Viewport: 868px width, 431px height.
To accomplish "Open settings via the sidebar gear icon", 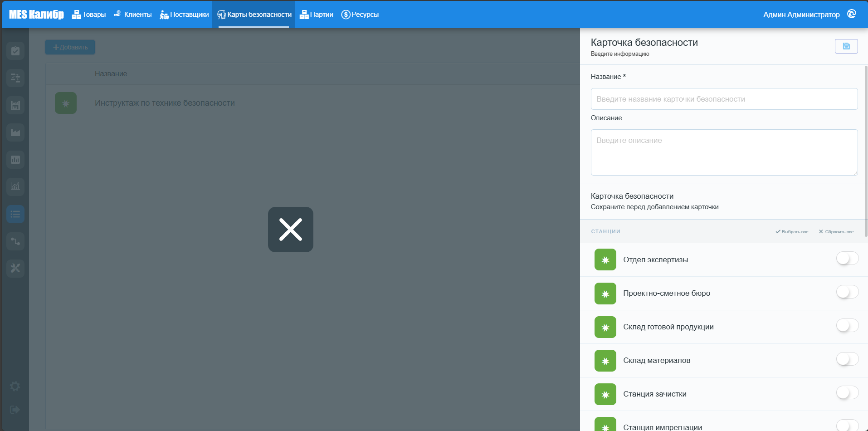I will pos(15,386).
